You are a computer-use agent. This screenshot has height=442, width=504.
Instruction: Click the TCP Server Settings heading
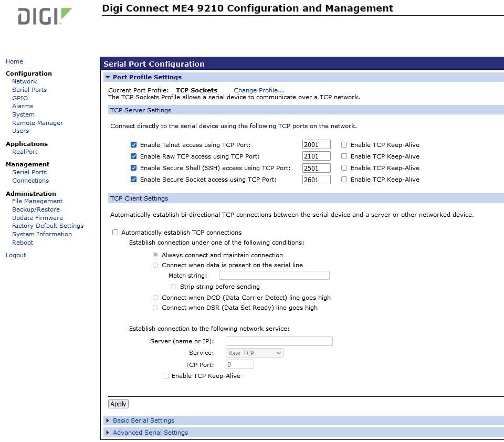141,110
